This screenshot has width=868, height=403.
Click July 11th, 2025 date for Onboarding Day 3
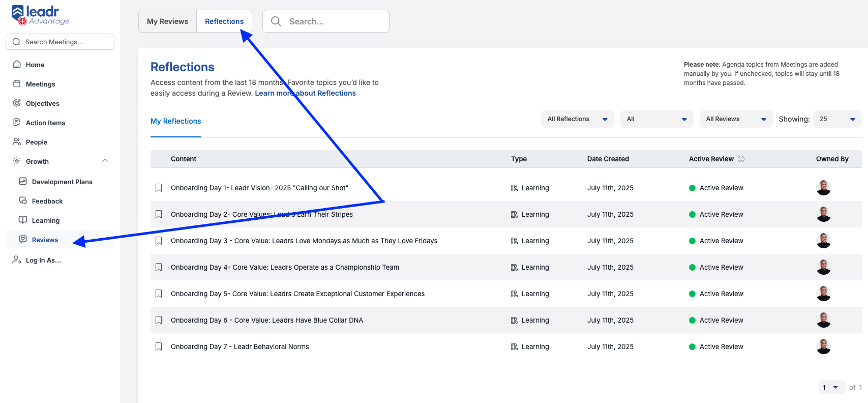(x=610, y=241)
